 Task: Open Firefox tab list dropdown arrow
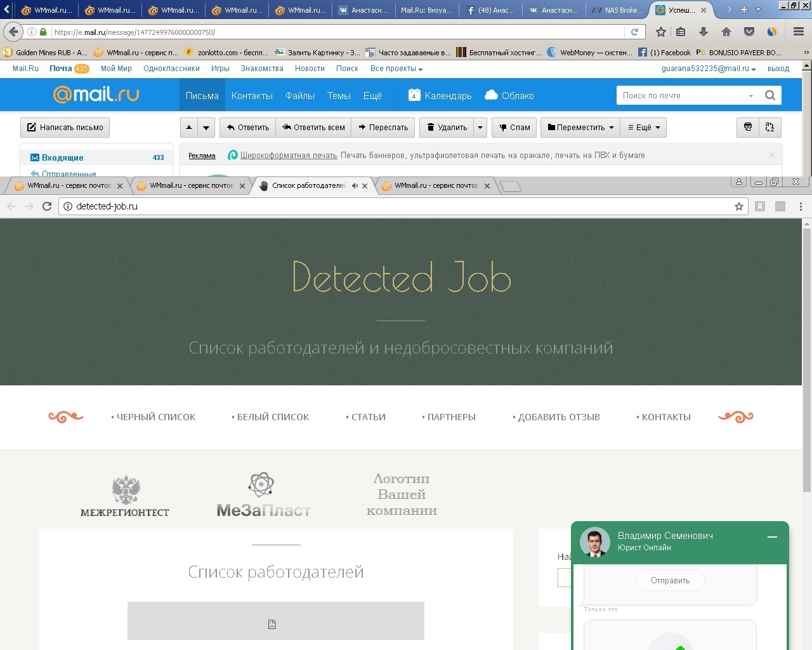click(758, 10)
